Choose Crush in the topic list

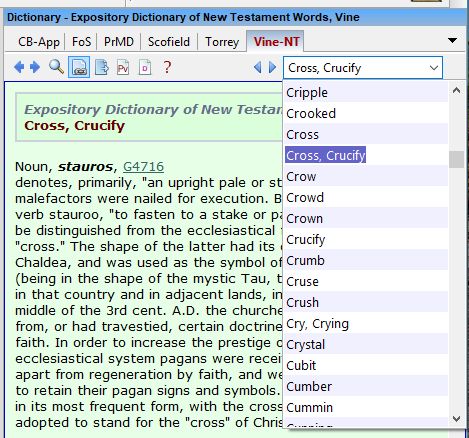pyautogui.click(x=365, y=303)
